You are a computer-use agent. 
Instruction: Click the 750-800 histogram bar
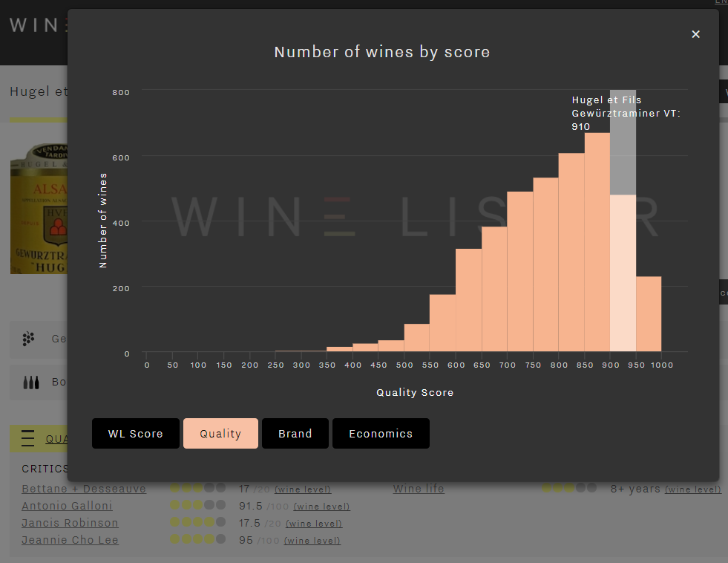click(x=545, y=264)
